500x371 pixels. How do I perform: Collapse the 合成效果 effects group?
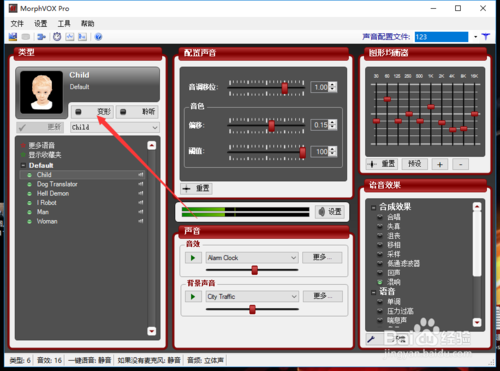coord(373,207)
